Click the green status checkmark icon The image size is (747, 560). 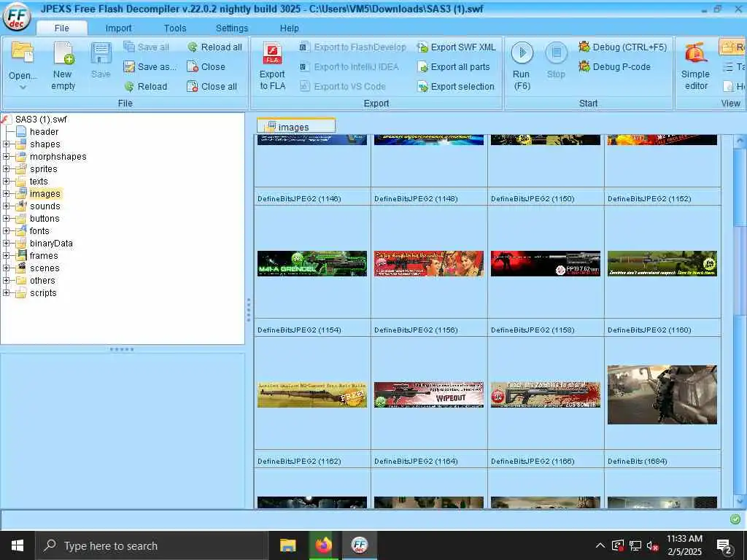[x=735, y=519]
